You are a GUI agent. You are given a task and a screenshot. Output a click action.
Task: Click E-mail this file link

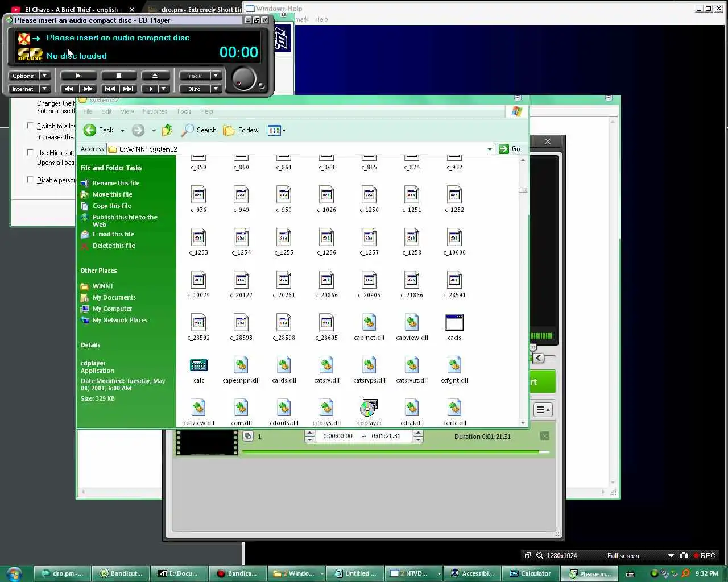coord(113,234)
